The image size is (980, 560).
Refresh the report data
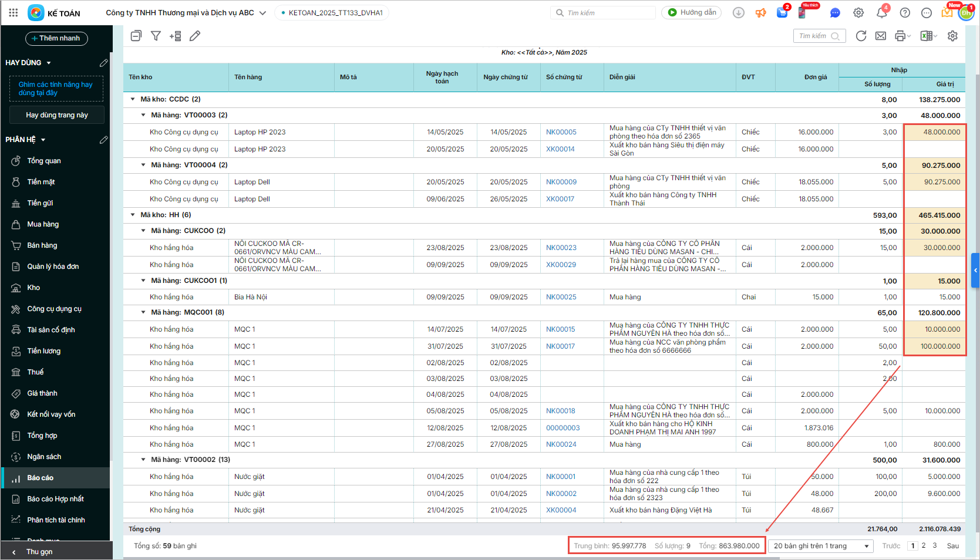[861, 36]
